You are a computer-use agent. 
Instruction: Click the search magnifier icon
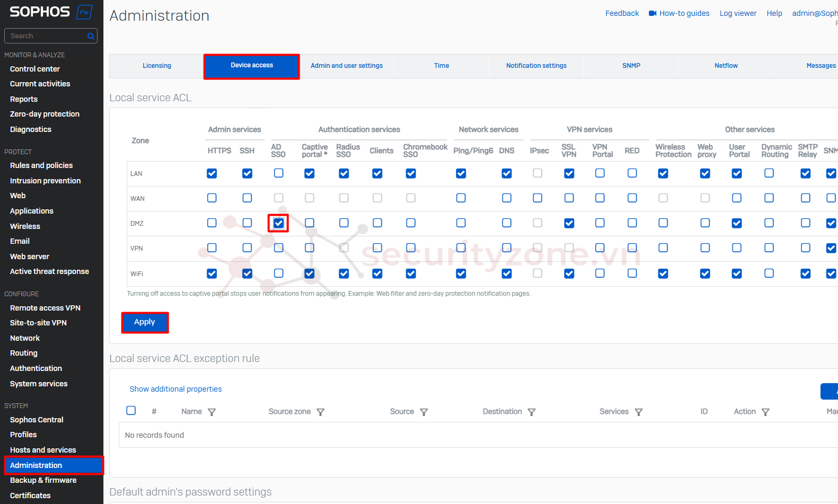[x=91, y=36]
